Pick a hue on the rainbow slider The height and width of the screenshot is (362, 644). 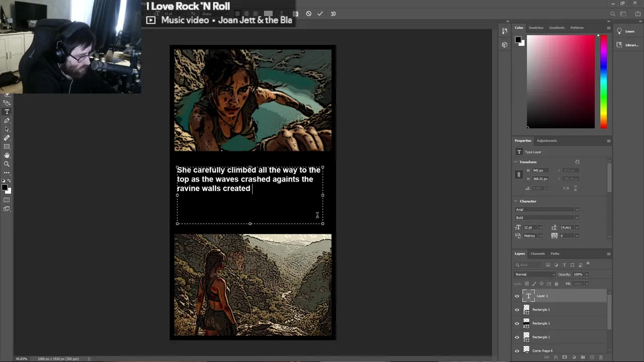[603, 81]
